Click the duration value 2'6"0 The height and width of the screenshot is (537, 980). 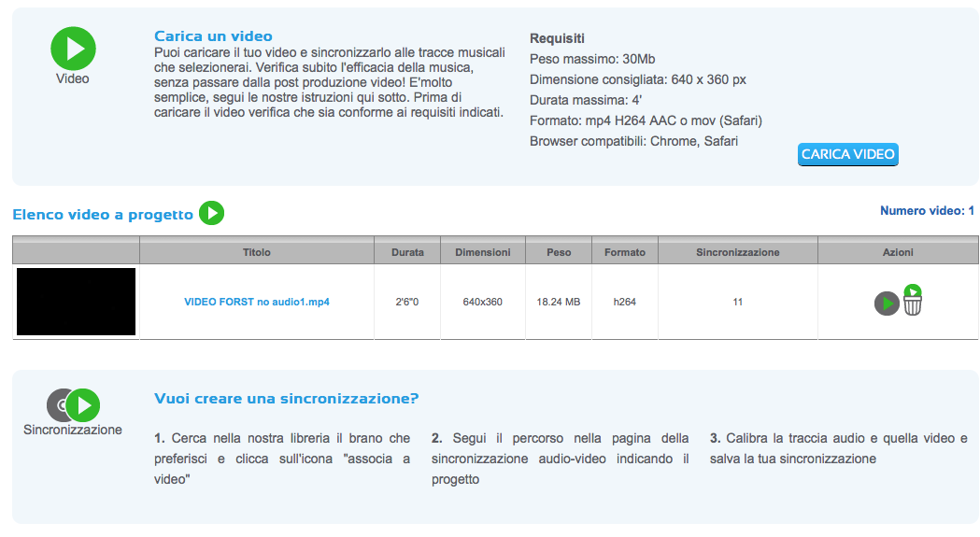pos(407,302)
